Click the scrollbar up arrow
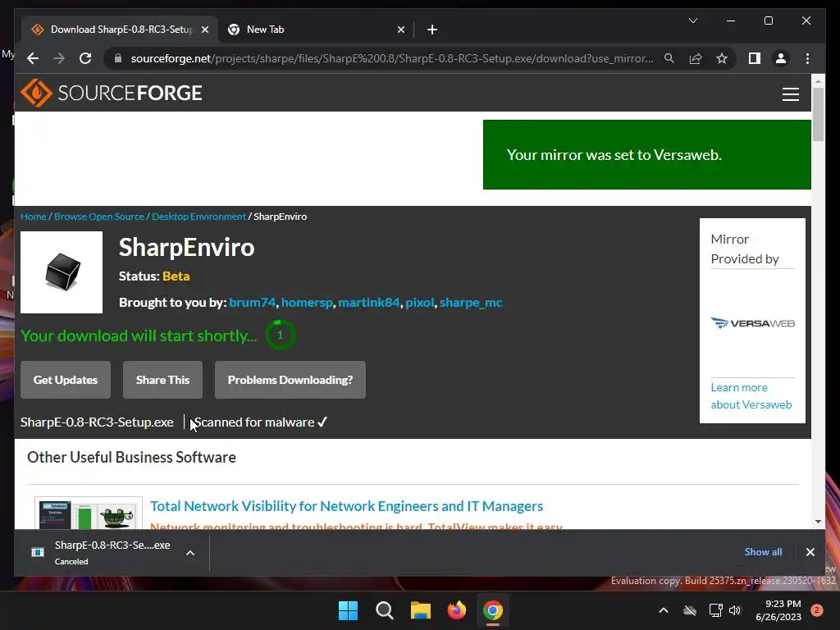 coord(818,81)
